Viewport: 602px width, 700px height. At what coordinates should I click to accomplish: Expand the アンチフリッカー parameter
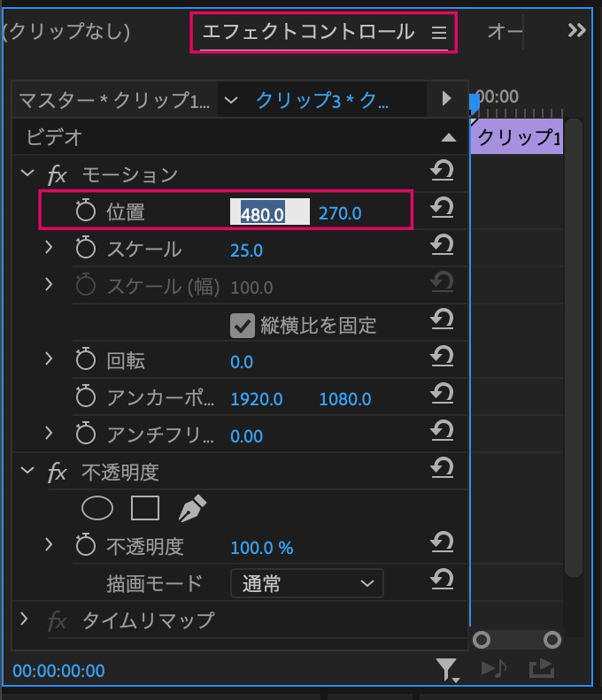(x=49, y=433)
